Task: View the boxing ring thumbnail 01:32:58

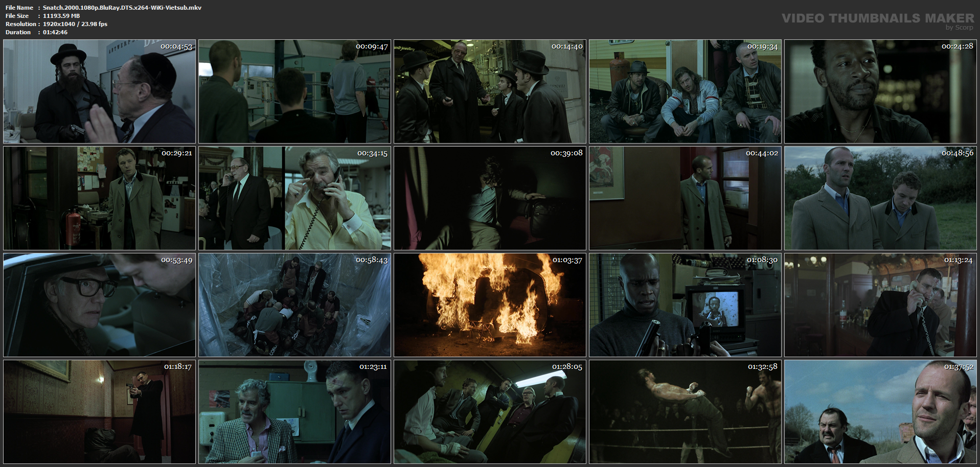Action: click(685, 412)
